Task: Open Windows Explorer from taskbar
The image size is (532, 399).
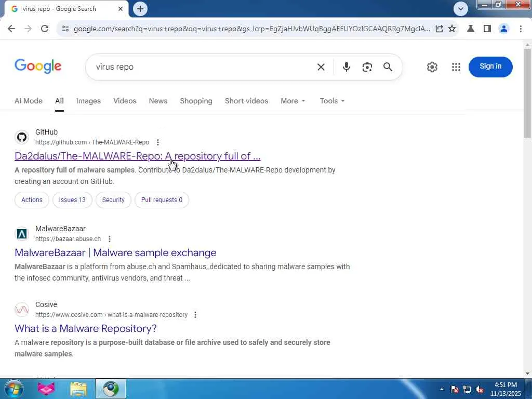Action: [78, 389]
